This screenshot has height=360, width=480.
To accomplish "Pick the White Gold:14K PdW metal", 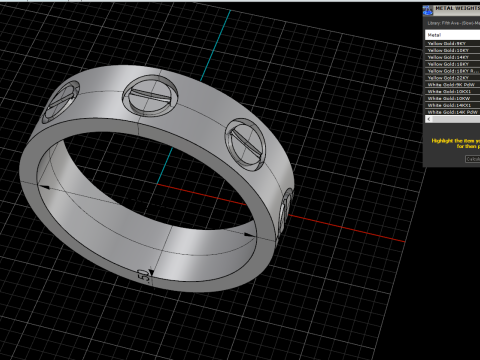I will click(452, 112).
